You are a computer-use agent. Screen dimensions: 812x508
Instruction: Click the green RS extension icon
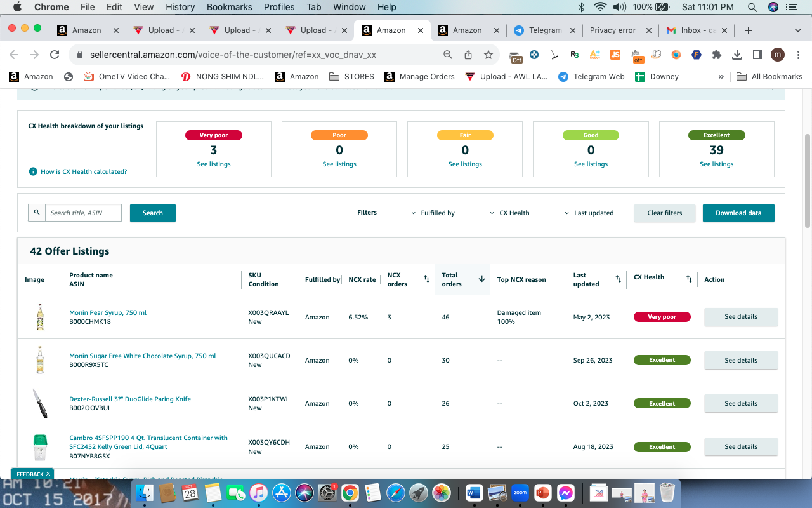pyautogui.click(x=575, y=55)
